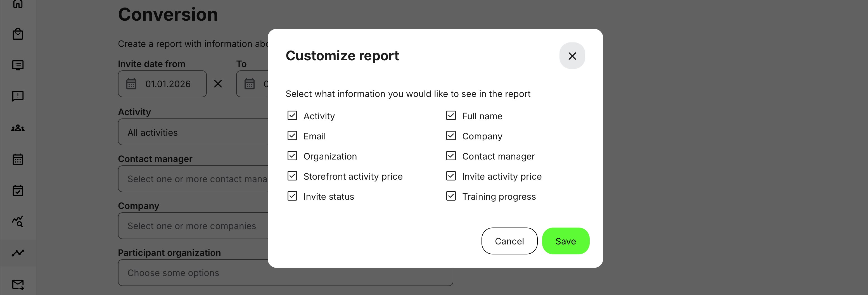The image size is (868, 295).
Task: Select the Scheduled tasks calendar-check icon
Action: pos(18,190)
